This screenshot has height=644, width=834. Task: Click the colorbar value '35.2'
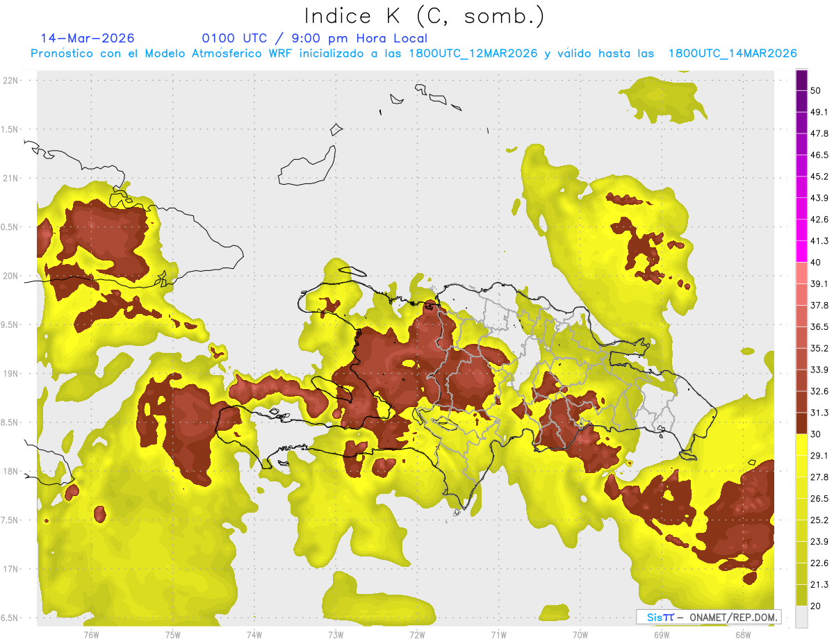tap(819, 348)
